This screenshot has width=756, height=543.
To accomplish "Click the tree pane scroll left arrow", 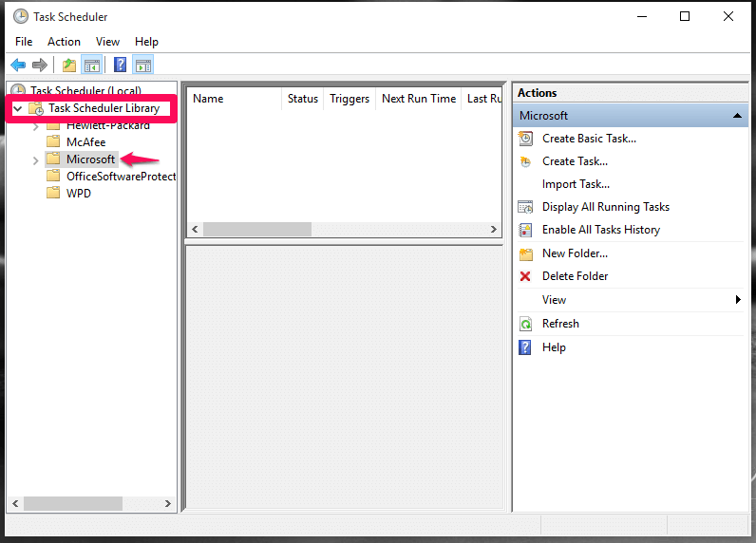I will pos(15,503).
